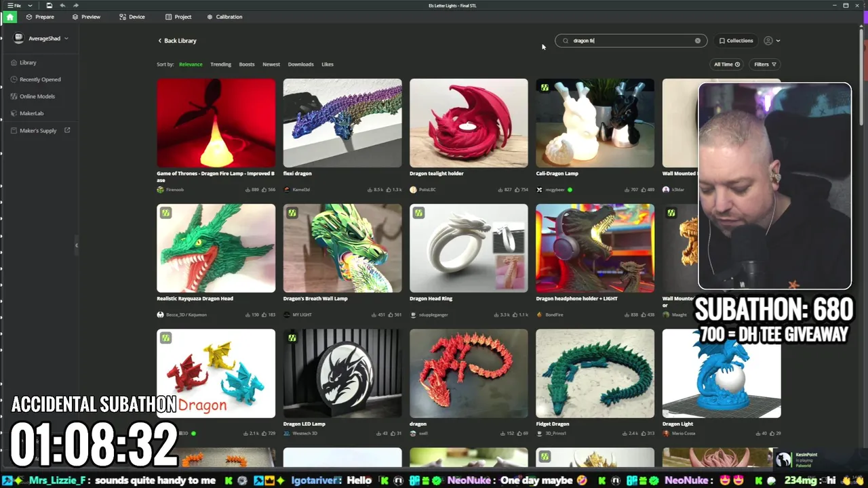The image size is (868, 488).
Task: Click the like icon on flexi dragon
Action: (x=389, y=190)
